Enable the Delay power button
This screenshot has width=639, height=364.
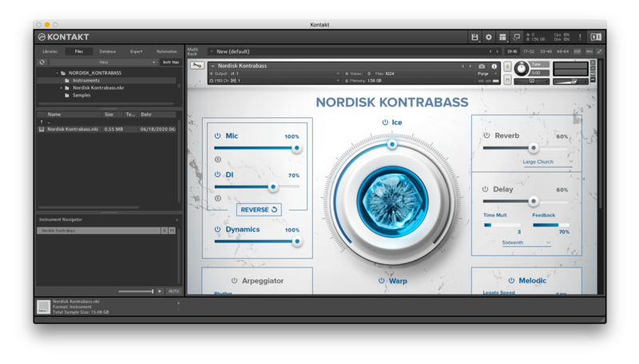coord(485,189)
